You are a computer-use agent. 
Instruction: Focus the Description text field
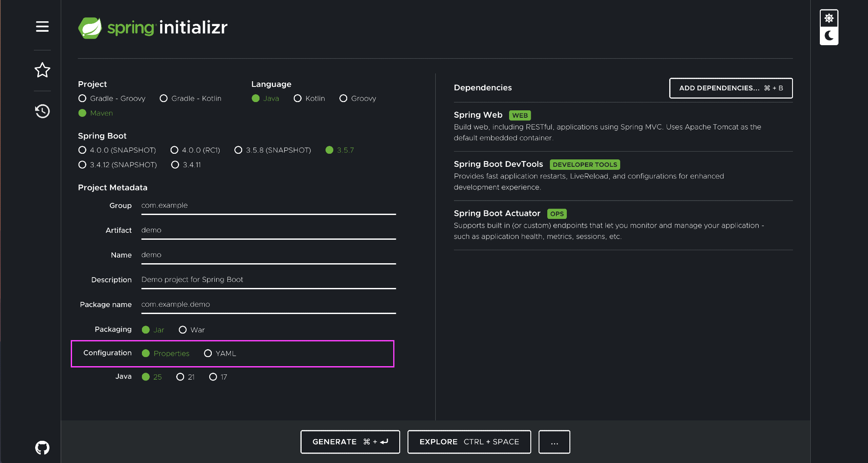pos(268,280)
